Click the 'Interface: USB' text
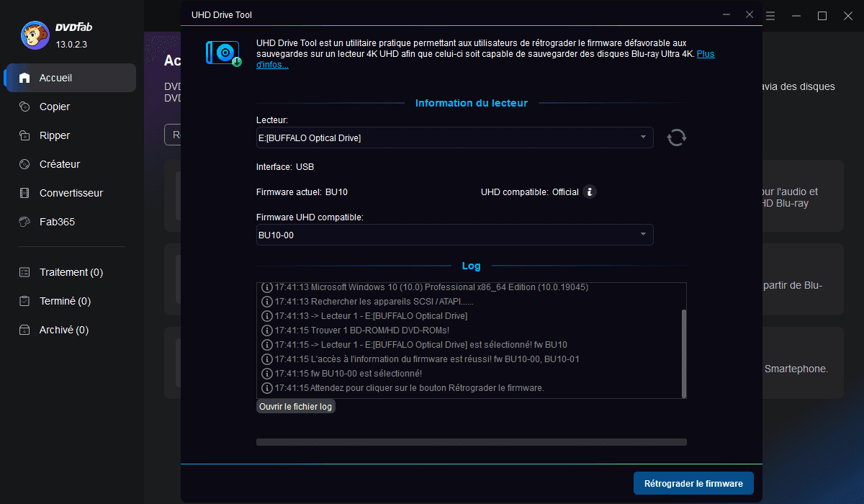 (285, 167)
